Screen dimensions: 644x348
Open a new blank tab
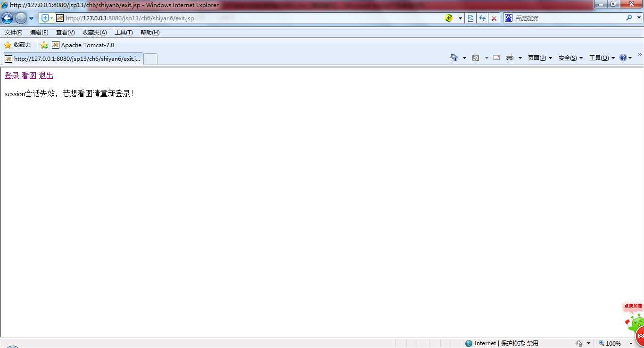point(150,59)
